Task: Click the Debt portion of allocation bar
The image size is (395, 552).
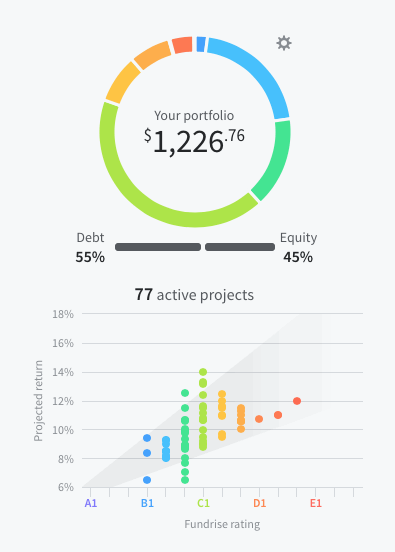Action: (x=158, y=247)
